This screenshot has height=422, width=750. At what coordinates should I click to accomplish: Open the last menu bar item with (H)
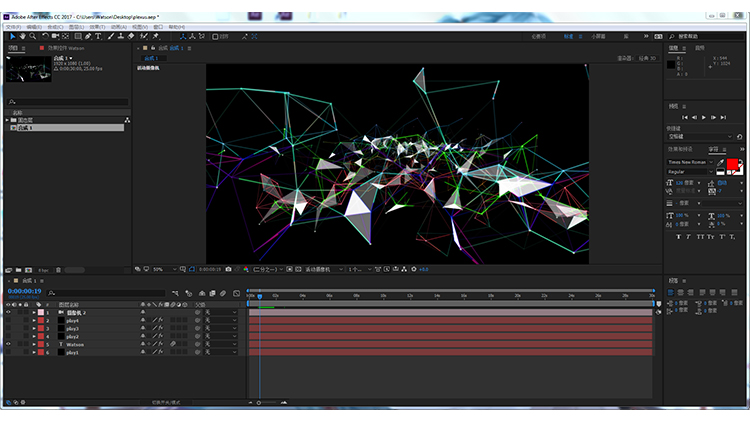[x=176, y=27]
